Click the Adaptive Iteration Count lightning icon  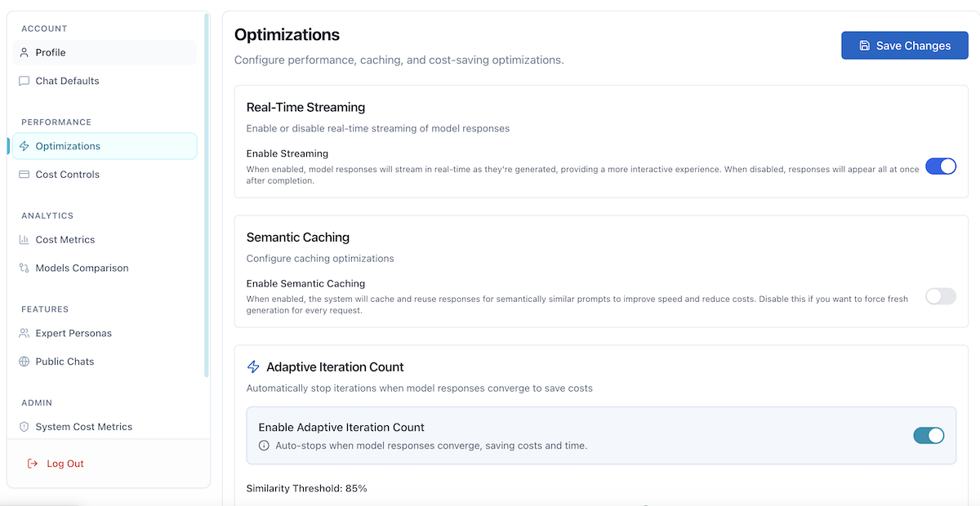253,366
